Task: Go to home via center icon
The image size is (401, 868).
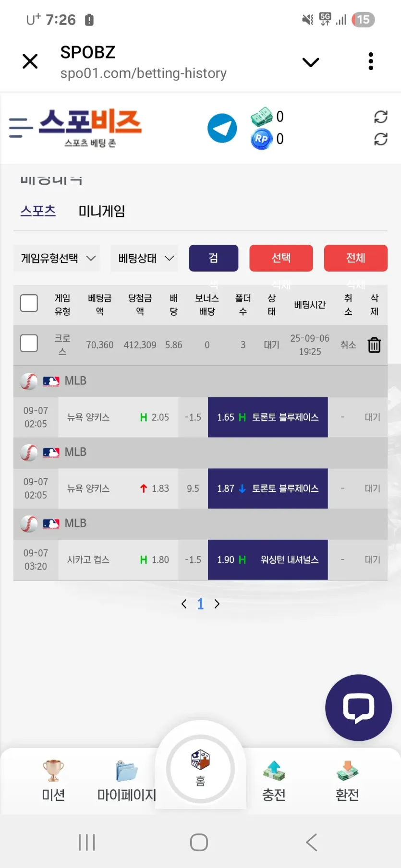Action: pyautogui.click(x=200, y=769)
